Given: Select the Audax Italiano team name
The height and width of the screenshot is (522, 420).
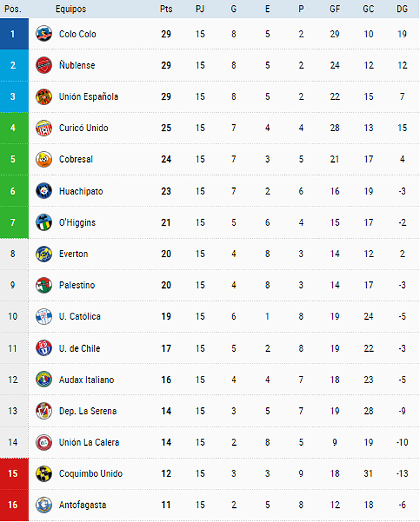Looking at the screenshot, I should (86, 380).
